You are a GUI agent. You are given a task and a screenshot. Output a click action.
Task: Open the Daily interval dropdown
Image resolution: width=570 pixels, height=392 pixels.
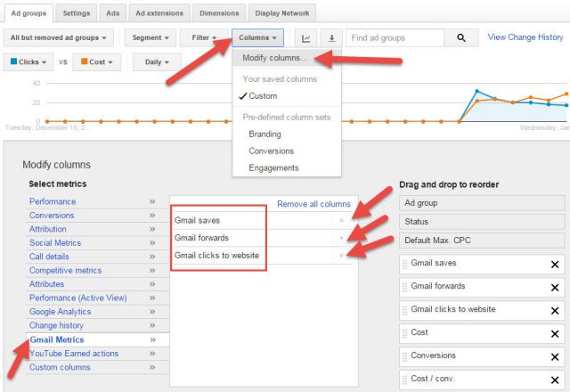tap(156, 62)
